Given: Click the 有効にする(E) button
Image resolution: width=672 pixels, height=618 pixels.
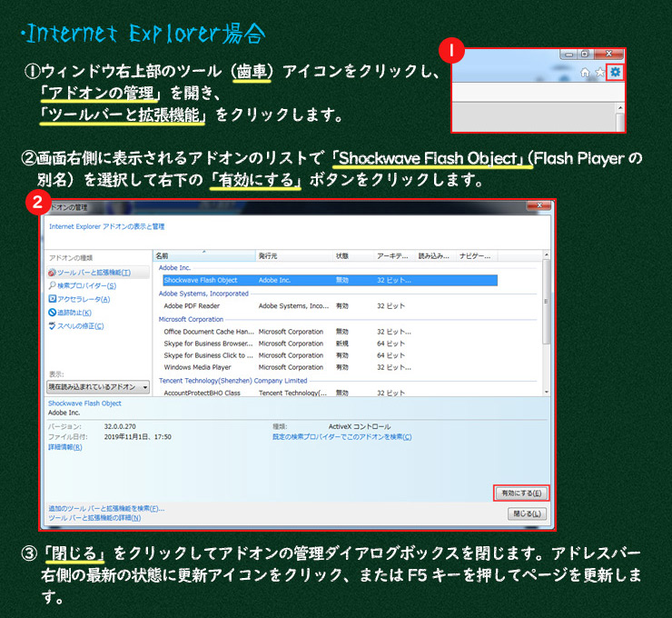Looking at the screenshot, I should (x=521, y=493).
